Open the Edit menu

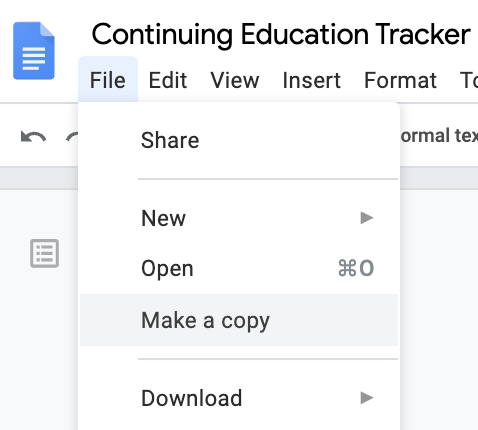[x=168, y=80]
